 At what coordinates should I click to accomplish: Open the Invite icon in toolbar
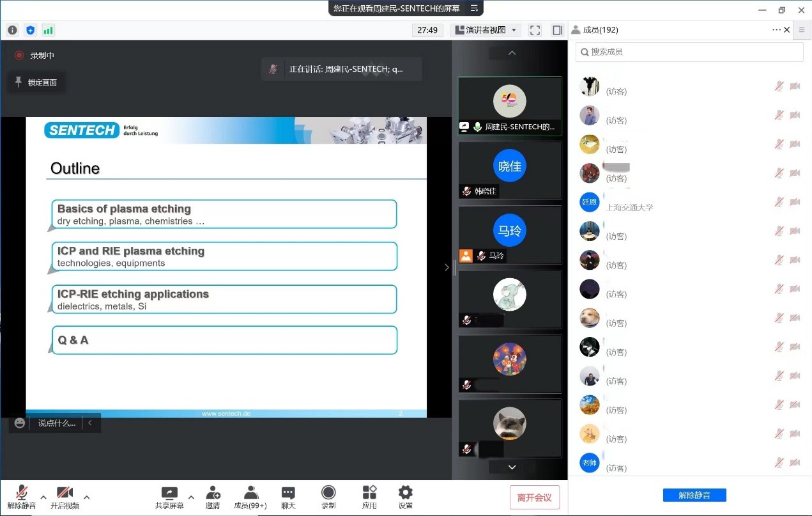213,497
